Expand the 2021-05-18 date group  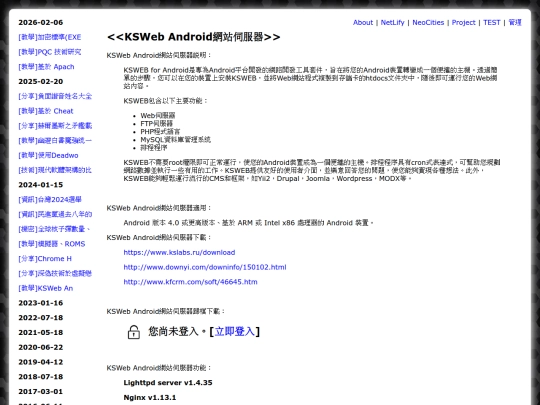tap(41, 333)
